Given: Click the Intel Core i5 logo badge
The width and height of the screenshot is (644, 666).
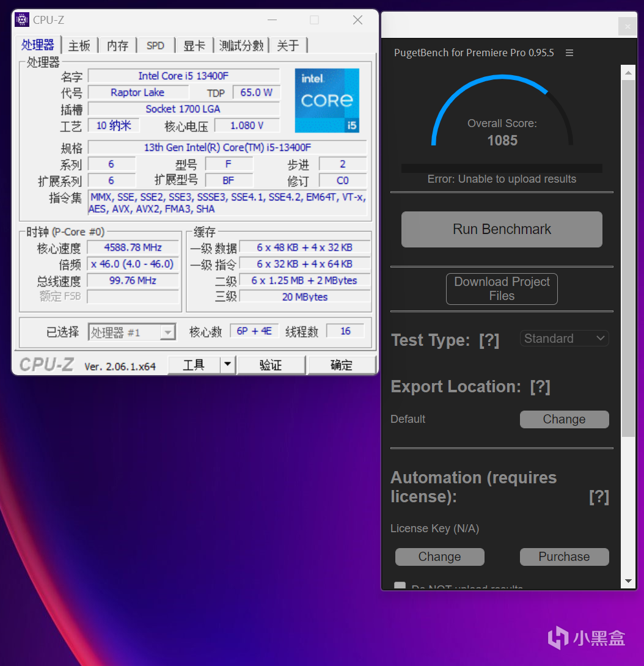Looking at the screenshot, I should coord(327,100).
